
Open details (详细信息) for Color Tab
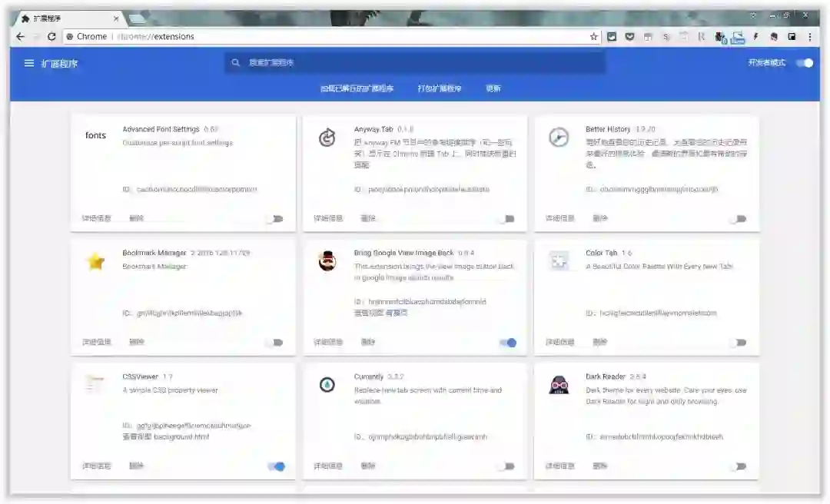click(x=560, y=342)
